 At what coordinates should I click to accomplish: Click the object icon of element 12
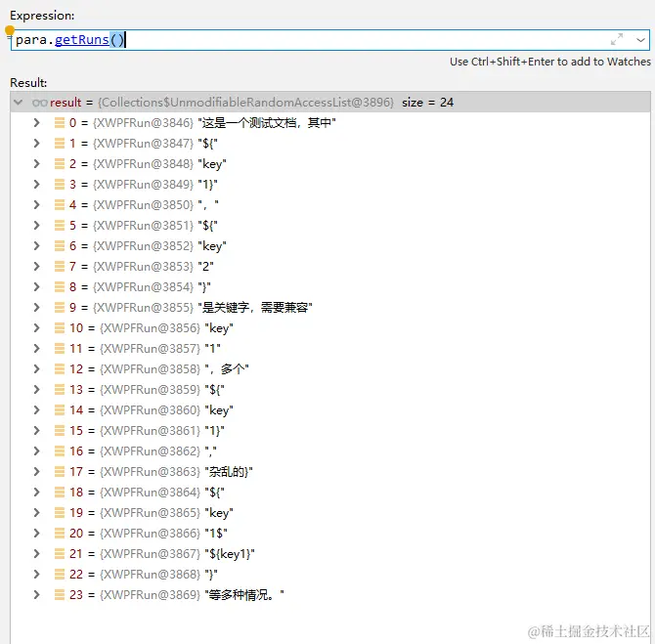(60, 368)
